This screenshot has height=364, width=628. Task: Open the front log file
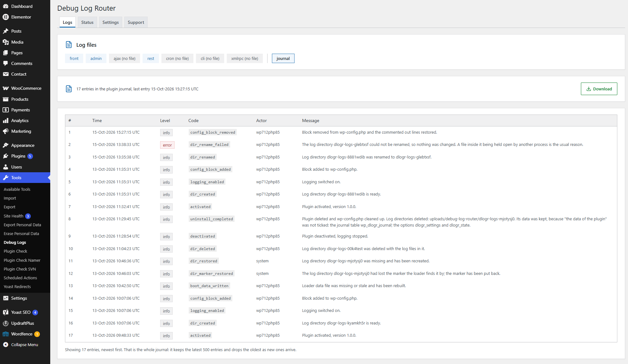point(74,58)
